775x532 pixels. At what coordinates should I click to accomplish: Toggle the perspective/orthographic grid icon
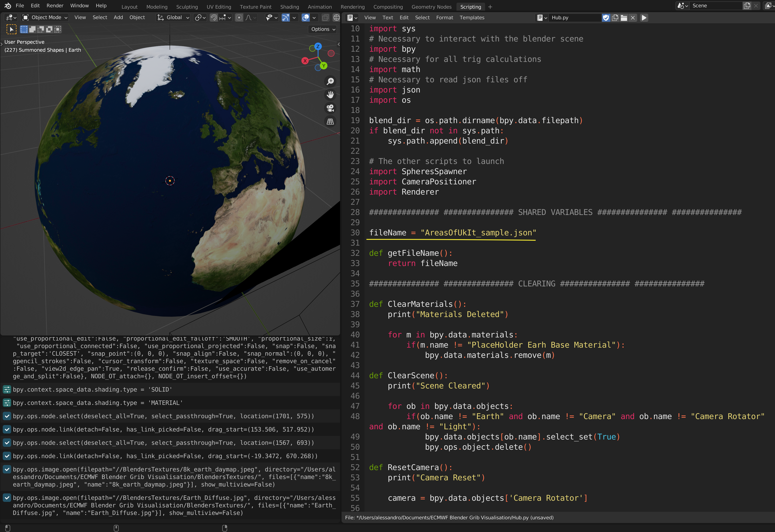(x=330, y=121)
